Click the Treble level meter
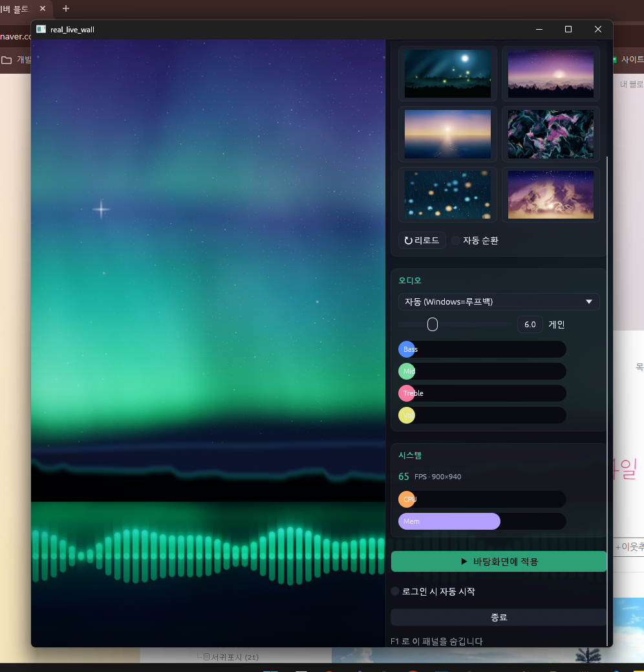Screen dimensions: 644x672 pos(482,393)
